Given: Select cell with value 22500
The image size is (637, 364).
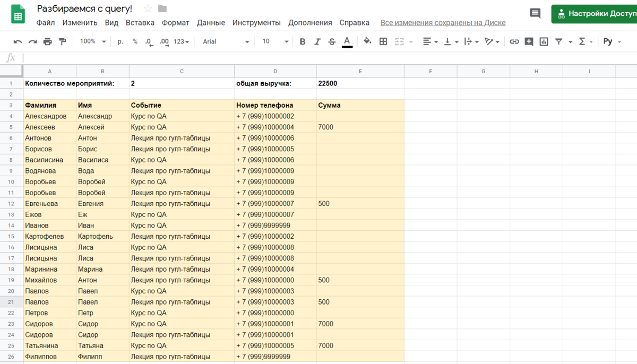Looking at the screenshot, I should pos(360,83).
